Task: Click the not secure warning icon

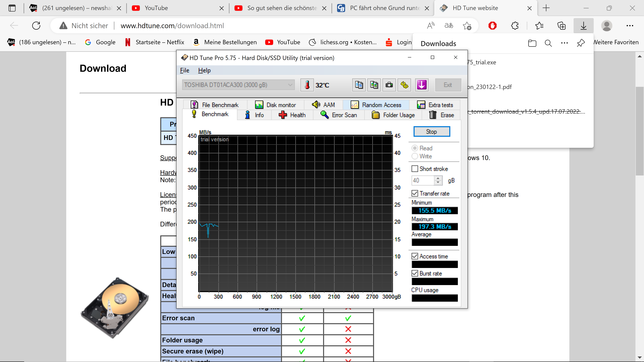Action: (x=63, y=25)
